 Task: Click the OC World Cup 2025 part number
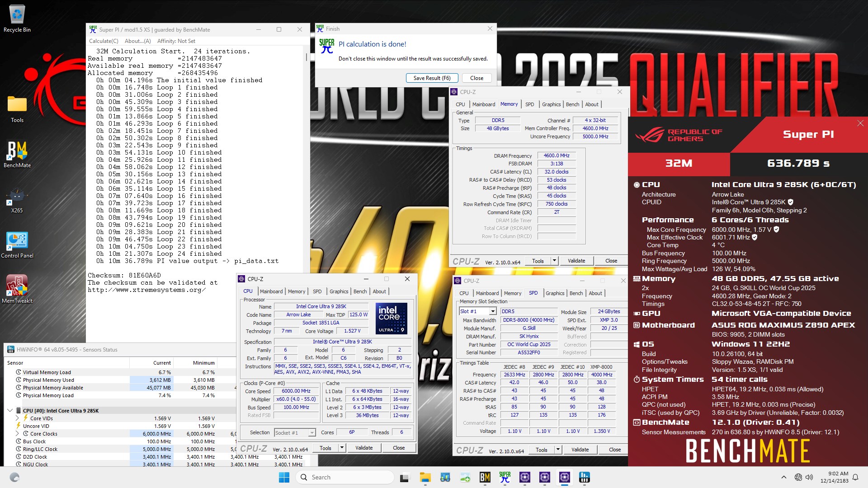click(529, 344)
